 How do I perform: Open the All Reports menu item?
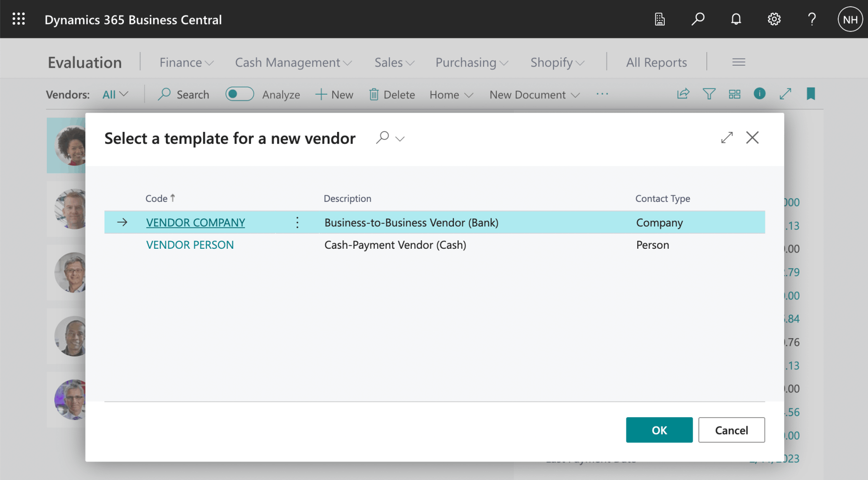656,62
